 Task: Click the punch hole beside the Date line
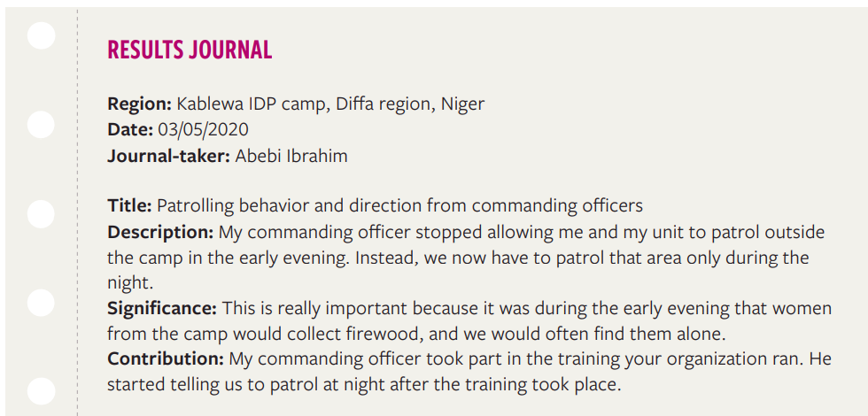41,125
